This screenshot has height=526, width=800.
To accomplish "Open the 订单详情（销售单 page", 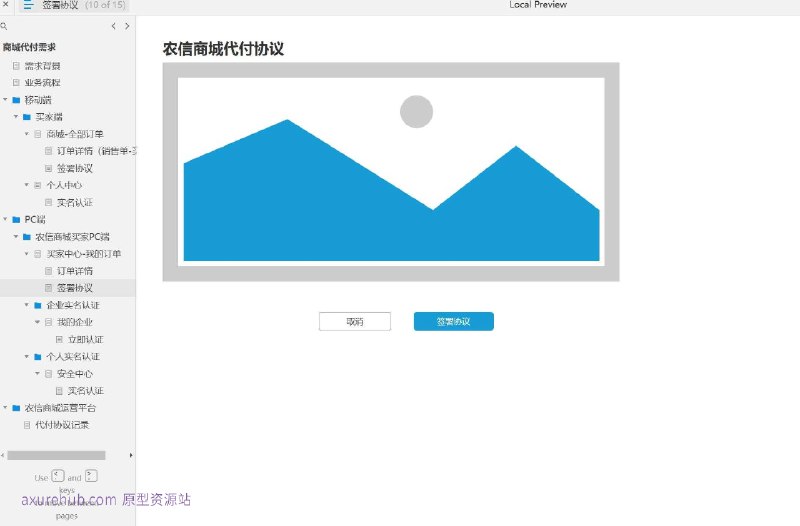I will point(96,151).
